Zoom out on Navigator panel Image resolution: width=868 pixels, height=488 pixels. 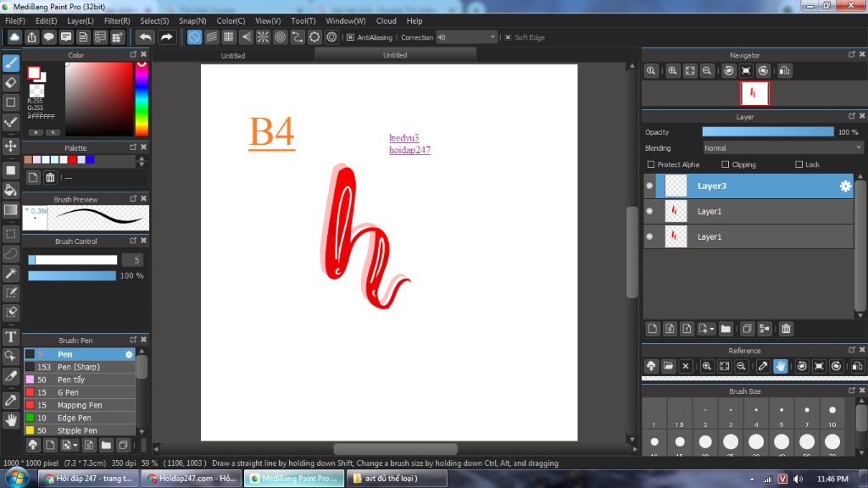707,71
